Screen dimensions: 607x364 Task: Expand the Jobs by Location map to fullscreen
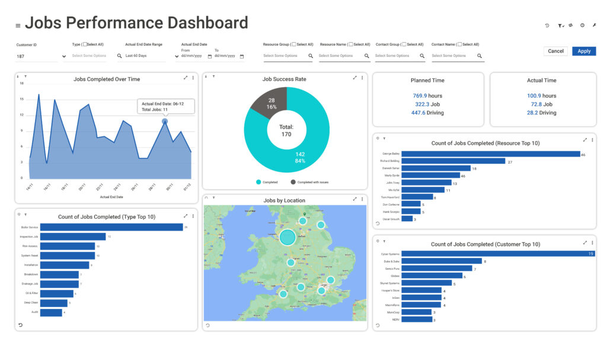354,200
